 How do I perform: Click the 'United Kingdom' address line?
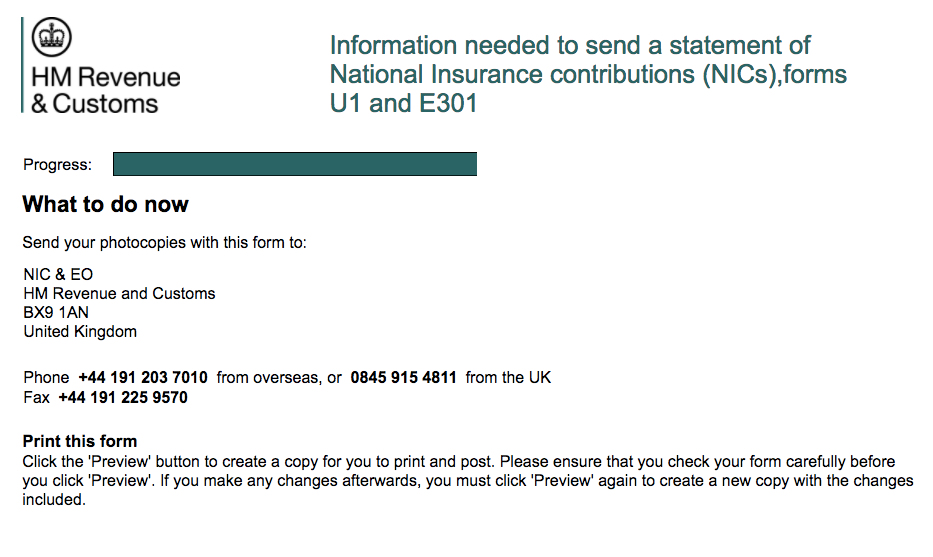(80, 332)
